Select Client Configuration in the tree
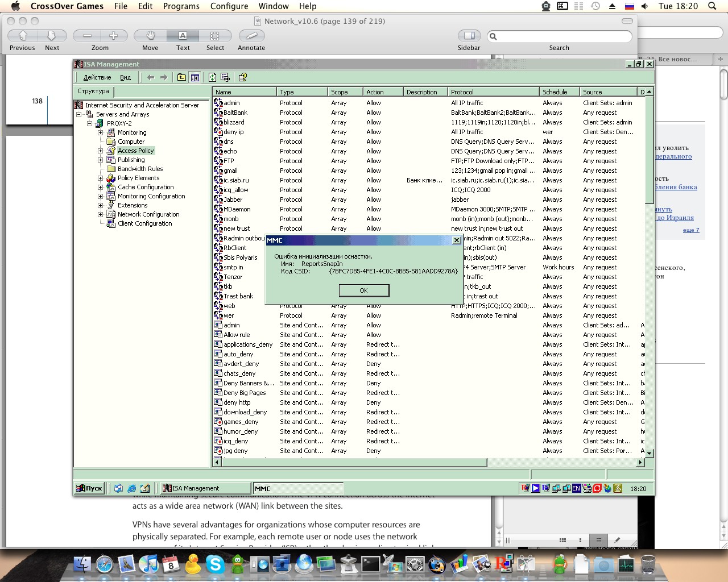Screen dimensions: 728x582 click(x=144, y=223)
